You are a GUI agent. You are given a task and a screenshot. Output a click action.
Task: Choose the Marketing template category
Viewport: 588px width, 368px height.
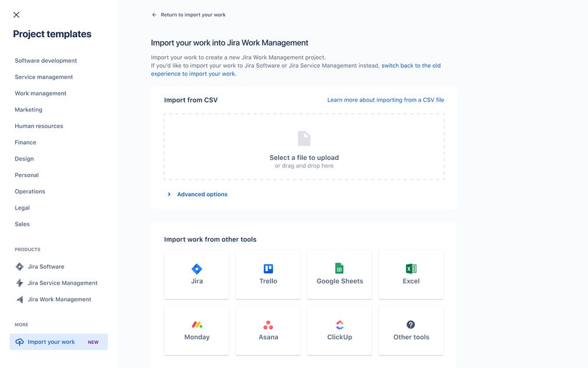28,110
